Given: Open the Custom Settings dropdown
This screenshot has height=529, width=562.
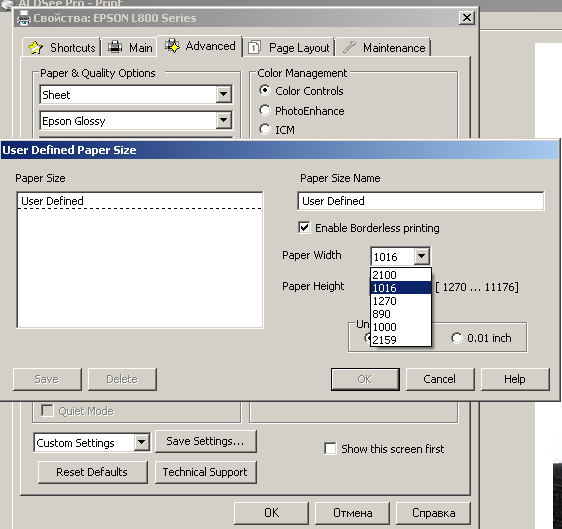Looking at the screenshot, I should (x=142, y=442).
